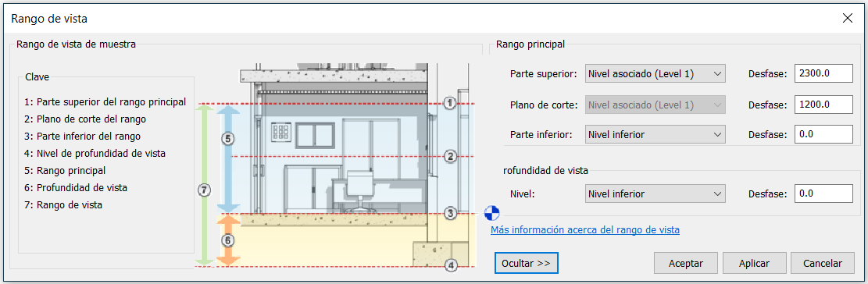
Task: Click circled marker 5 on blue arrow
Action: pyautogui.click(x=228, y=137)
